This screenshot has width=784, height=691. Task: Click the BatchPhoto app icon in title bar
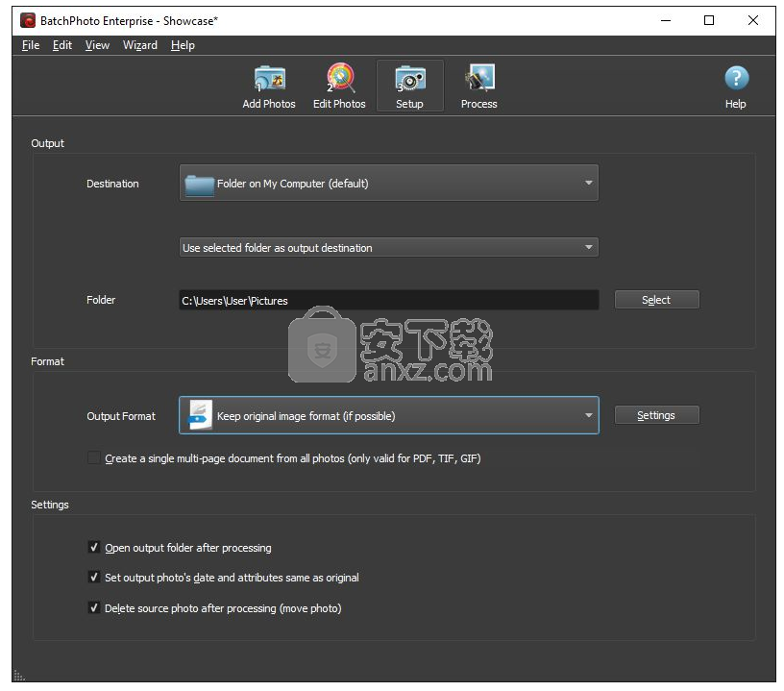point(28,20)
